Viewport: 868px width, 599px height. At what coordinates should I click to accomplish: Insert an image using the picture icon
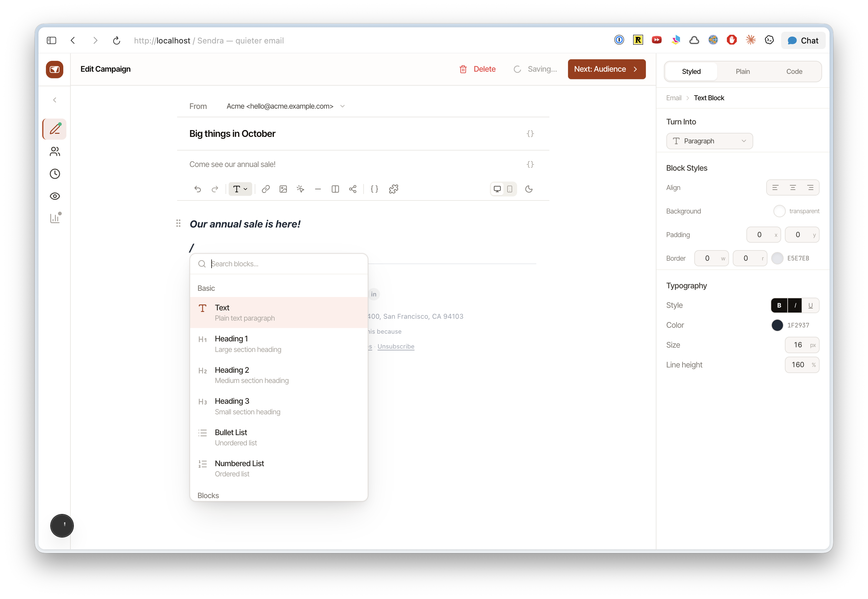[x=283, y=189]
